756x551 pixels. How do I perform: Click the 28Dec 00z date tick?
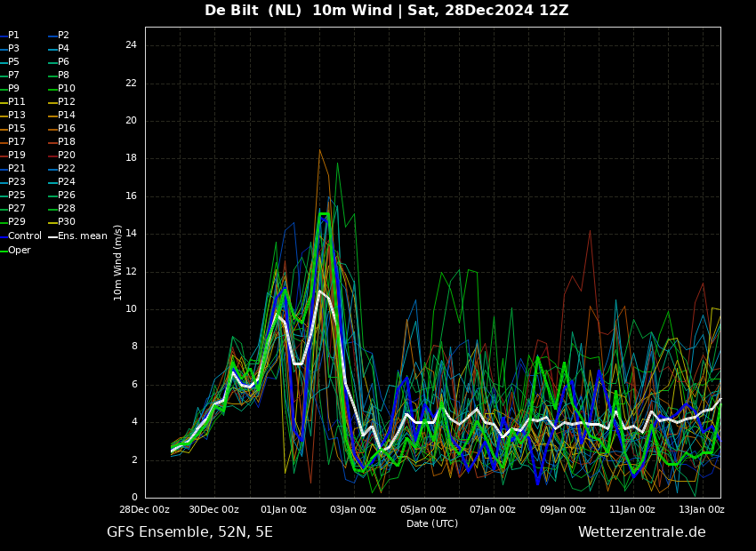[144, 510]
